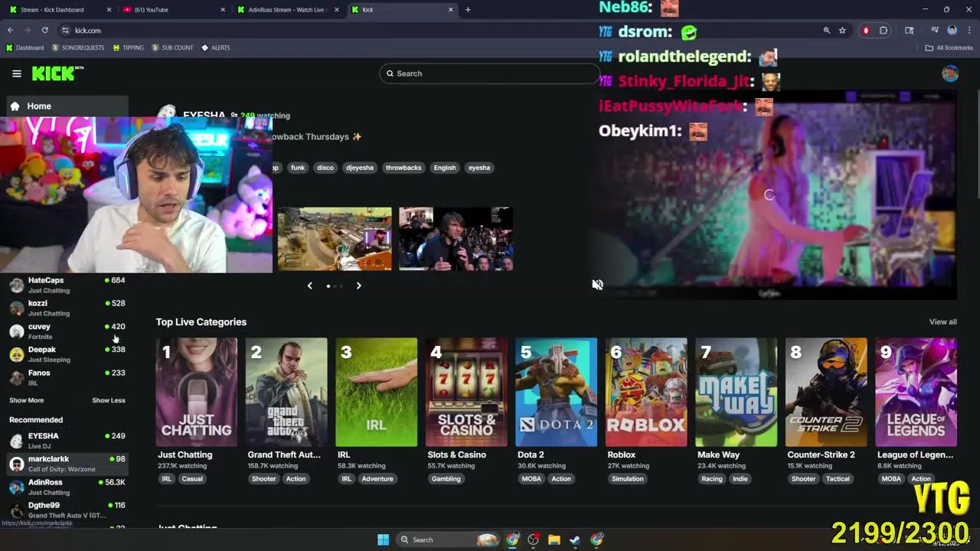View site information for kick.com
The image size is (980, 551).
(65, 31)
